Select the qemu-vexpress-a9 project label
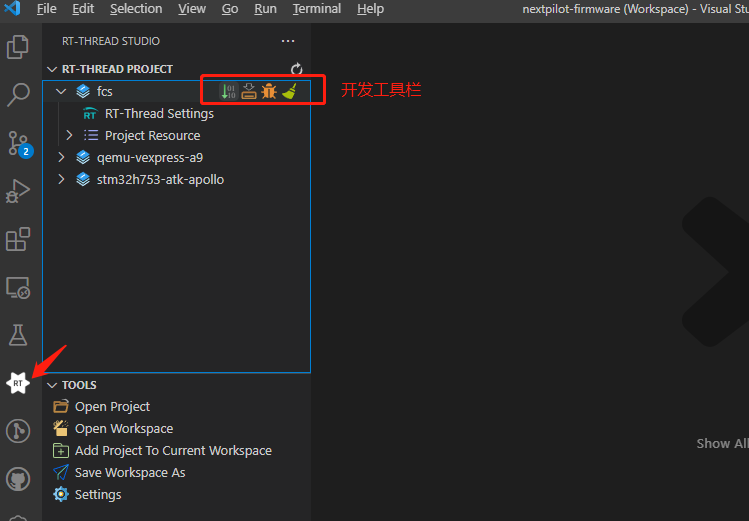This screenshot has height=521, width=749. (x=150, y=158)
